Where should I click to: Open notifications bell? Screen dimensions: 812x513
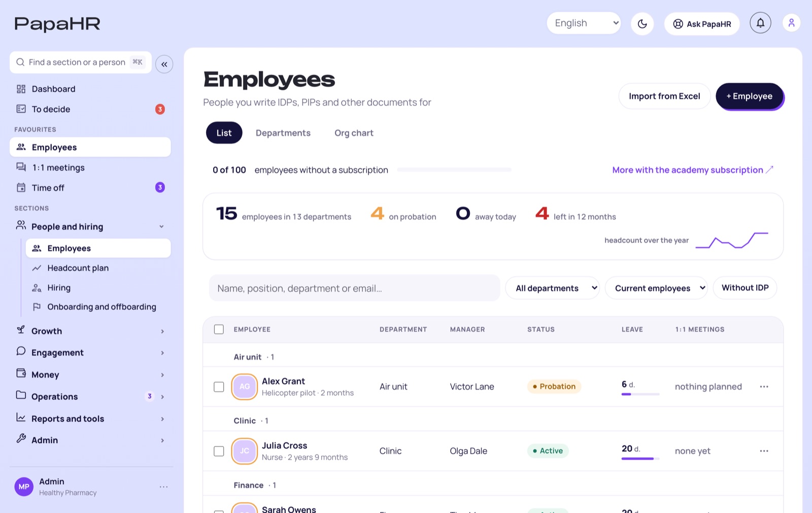pyautogui.click(x=760, y=23)
